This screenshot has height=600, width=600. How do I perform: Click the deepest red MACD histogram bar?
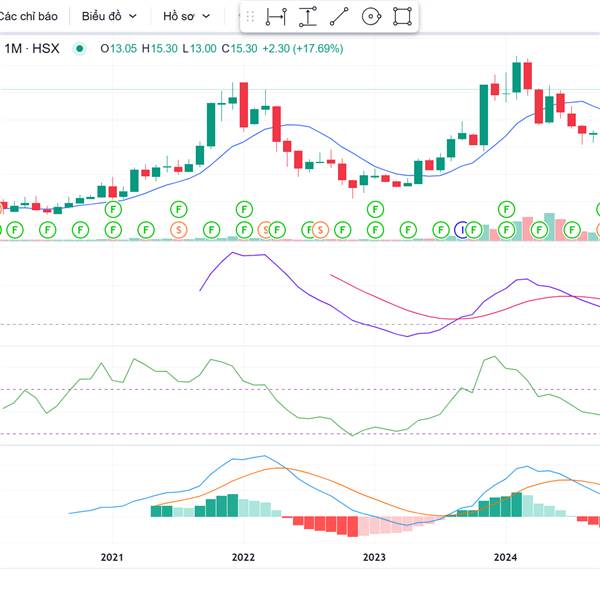(352, 526)
